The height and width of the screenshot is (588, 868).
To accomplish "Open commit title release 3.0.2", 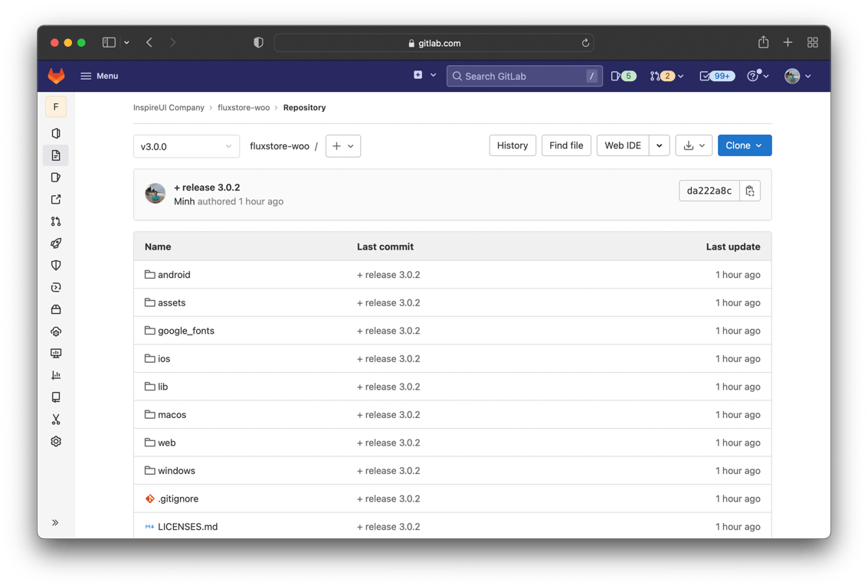I will click(x=207, y=188).
